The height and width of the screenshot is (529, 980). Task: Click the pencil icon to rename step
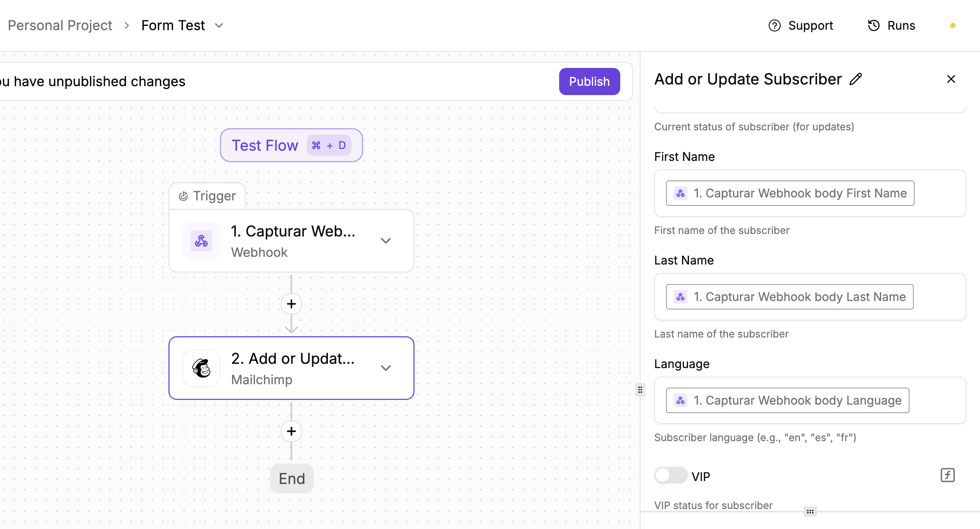click(x=856, y=79)
